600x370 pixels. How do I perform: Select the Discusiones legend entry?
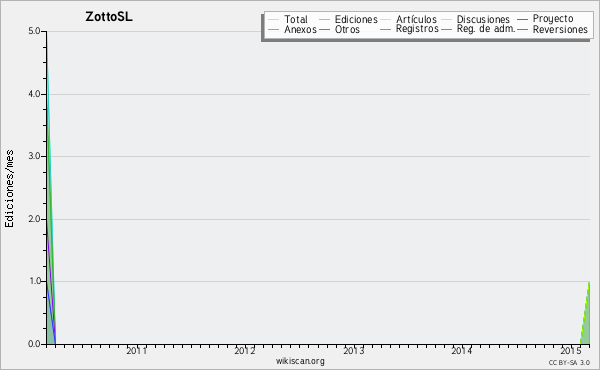tap(483, 19)
